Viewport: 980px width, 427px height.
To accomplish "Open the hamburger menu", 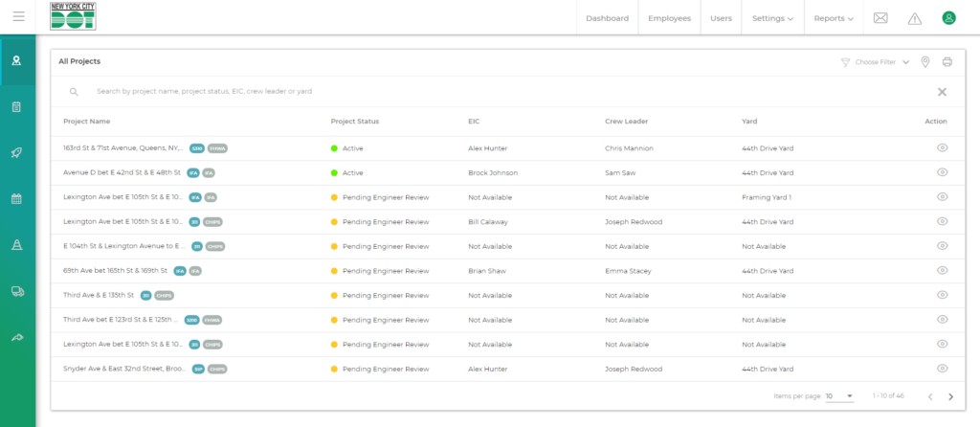I will pos(18,17).
